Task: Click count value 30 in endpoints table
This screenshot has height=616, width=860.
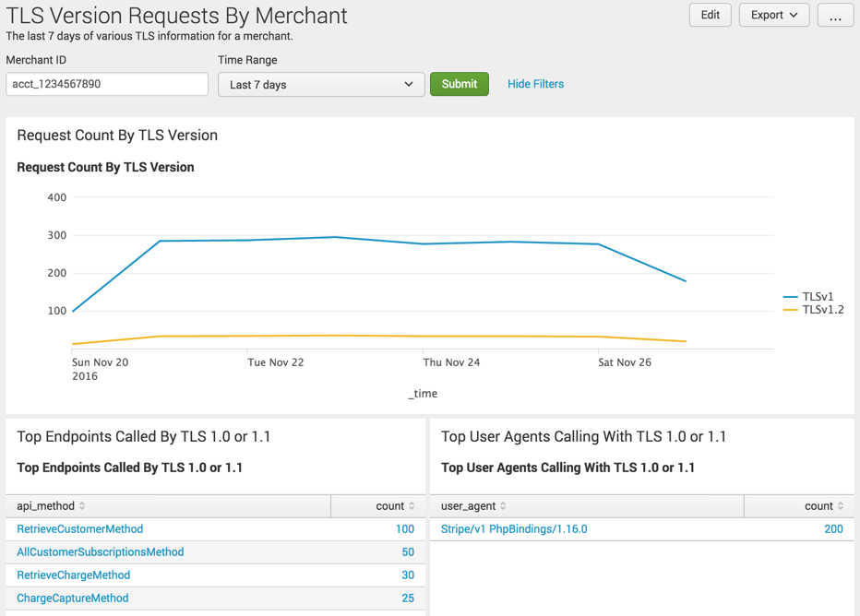Action: coord(408,575)
